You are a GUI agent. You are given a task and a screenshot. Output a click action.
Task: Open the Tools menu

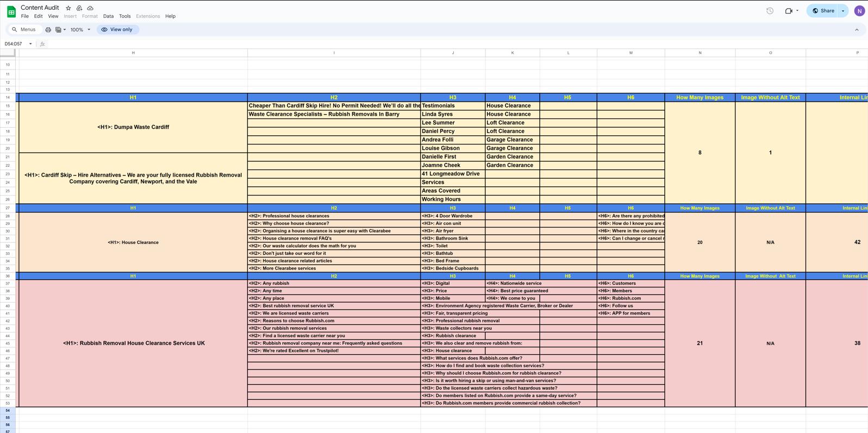(124, 16)
